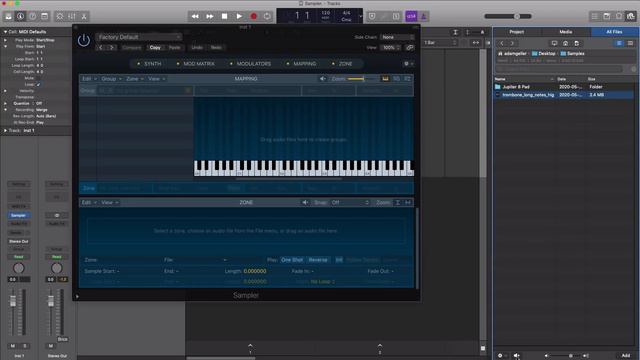Open the View 100% size dropdown
Screen dimensions: 640x360
coord(391,48)
